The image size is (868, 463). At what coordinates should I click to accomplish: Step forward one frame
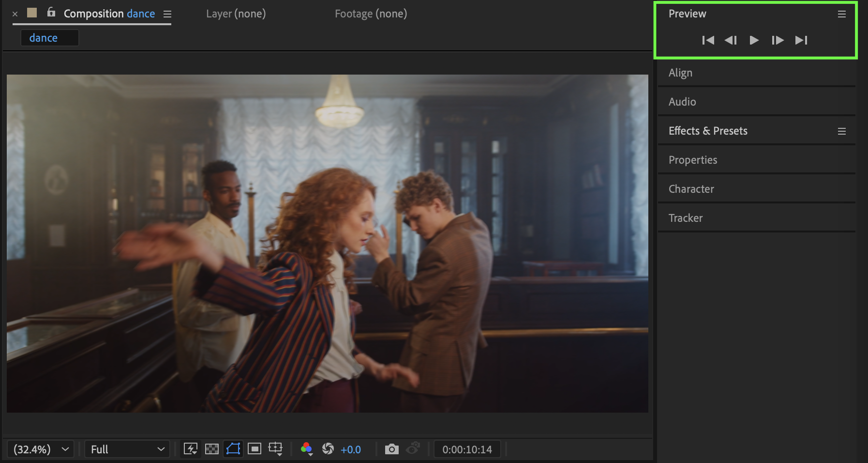778,40
